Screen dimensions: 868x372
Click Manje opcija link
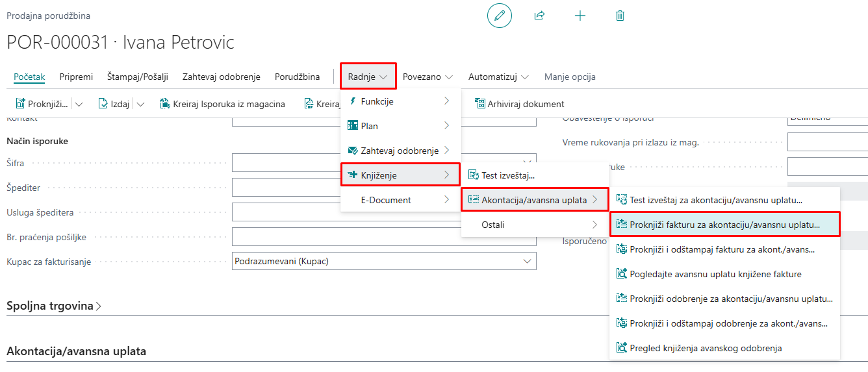pyautogui.click(x=569, y=77)
